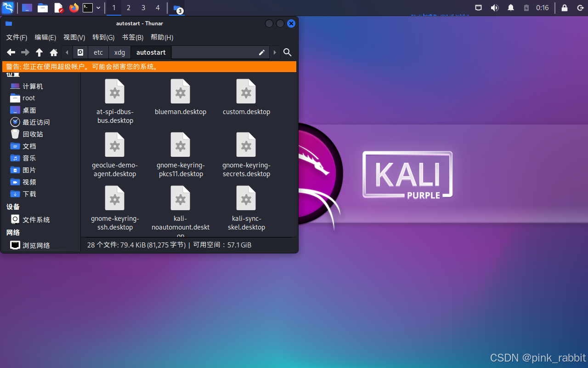The height and width of the screenshot is (368, 588).
Task: Navigate to etc in path bar
Action: click(98, 52)
